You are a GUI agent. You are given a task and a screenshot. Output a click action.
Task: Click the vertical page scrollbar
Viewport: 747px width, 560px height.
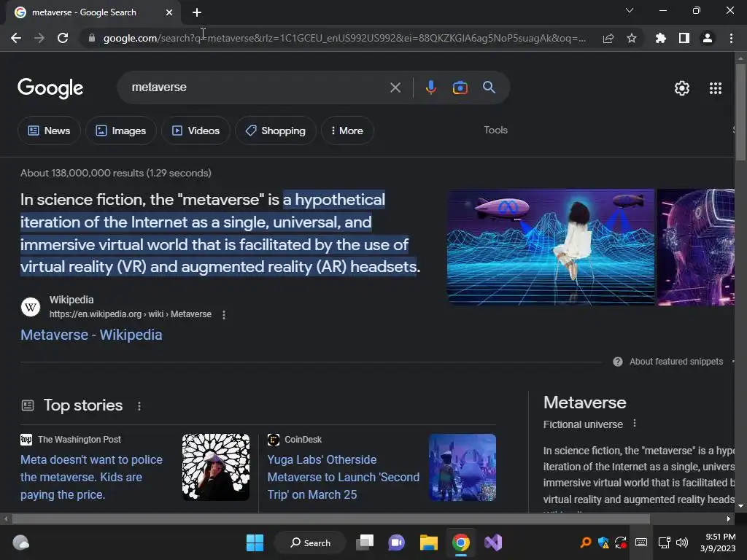point(740,112)
